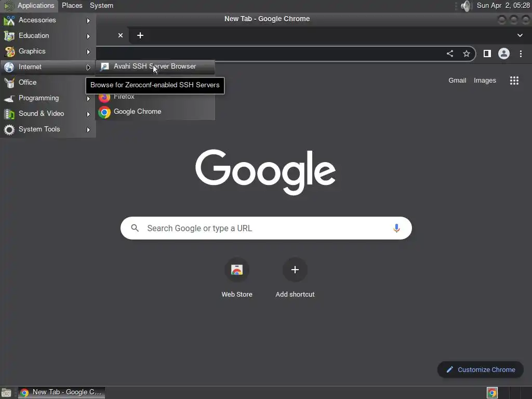The width and height of the screenshot is (532, 399).
Task: Expand the Accessories arrow
Action: [x=88, y=21]
